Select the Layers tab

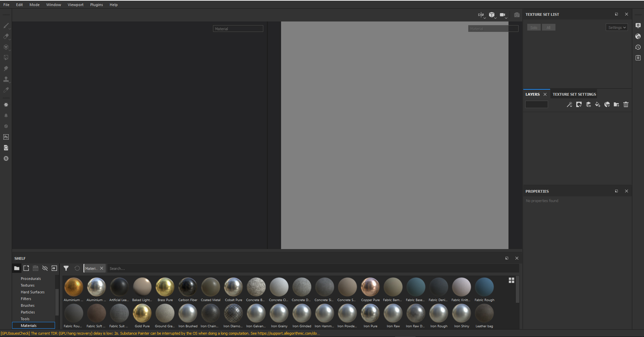(533, 94)
